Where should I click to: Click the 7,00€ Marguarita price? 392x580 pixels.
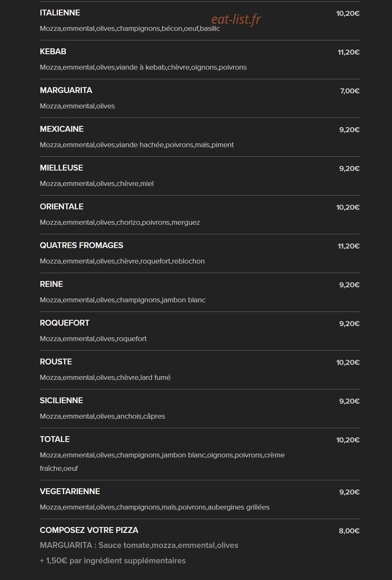(350, 91)
